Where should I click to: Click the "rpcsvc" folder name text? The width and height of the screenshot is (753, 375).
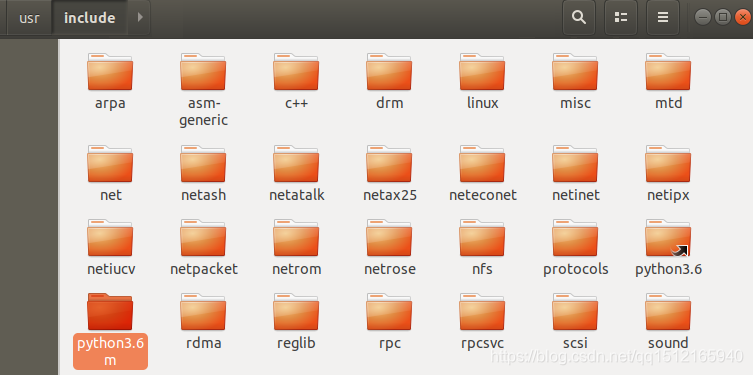483,344
